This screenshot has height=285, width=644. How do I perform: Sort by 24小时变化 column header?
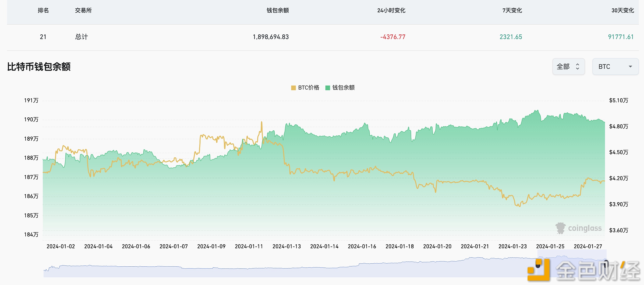click(x=391, y=10)
